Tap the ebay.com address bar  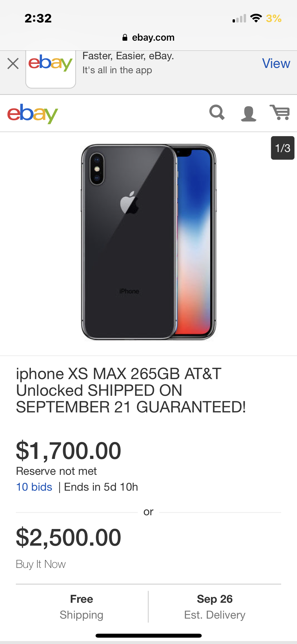point(148,38)
